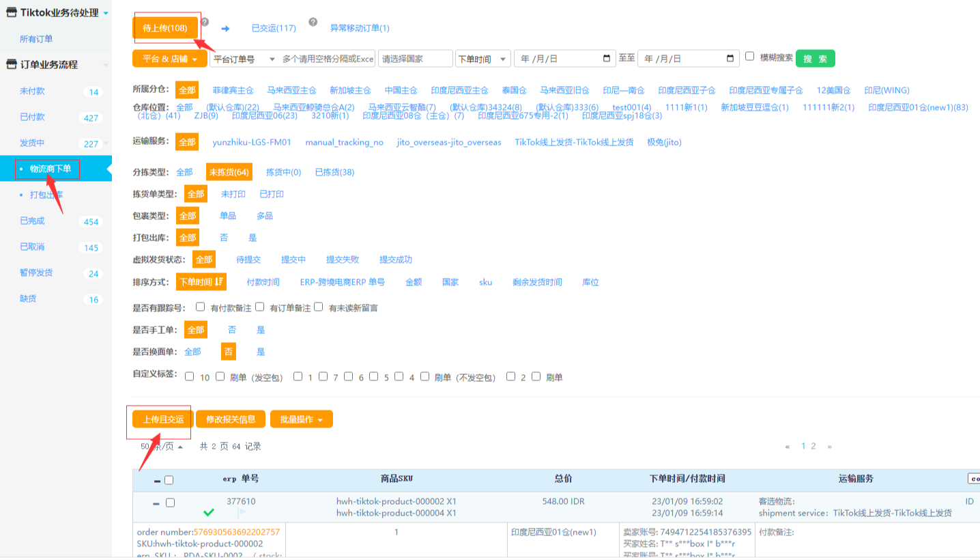Select order 377610 with its row checkbox

pos(170,503)
